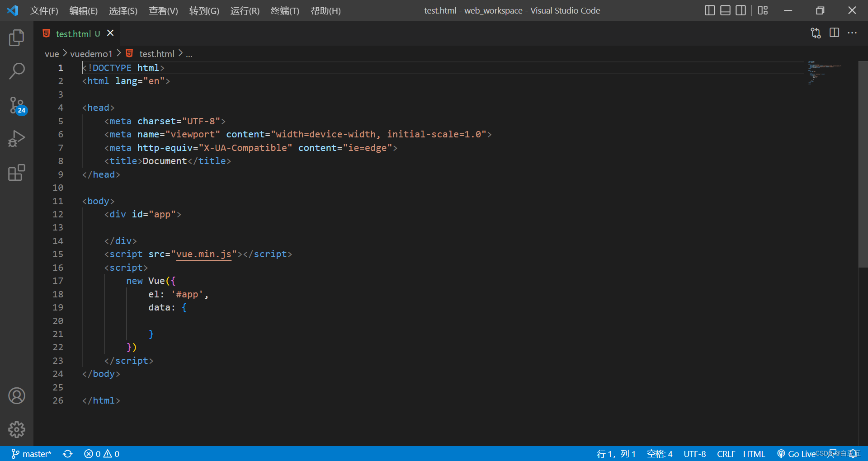Click the vertical editor scrollbar

[x=863, y=164]
